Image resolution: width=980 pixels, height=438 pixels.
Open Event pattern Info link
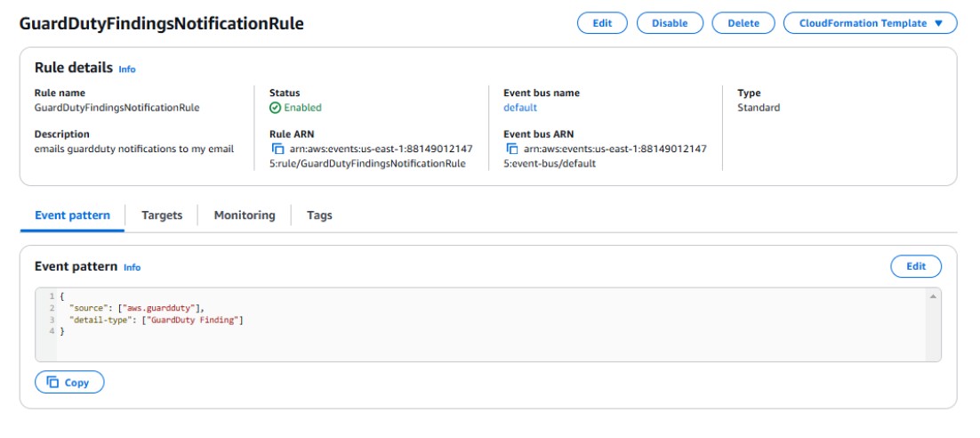pos(132,267)
